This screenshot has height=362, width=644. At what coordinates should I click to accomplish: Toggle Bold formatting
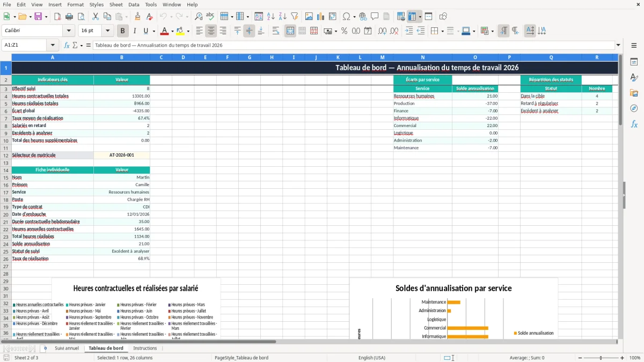(x=123, y=31)
